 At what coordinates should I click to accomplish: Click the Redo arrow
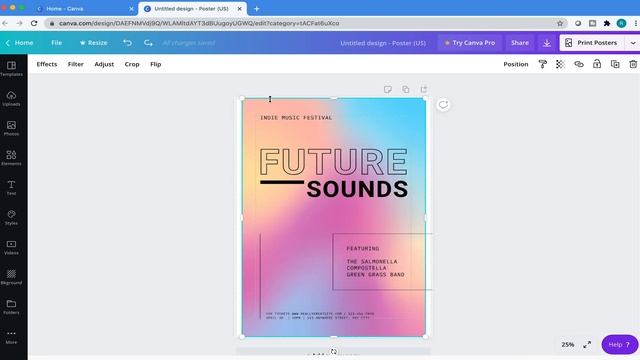point(148,43)
